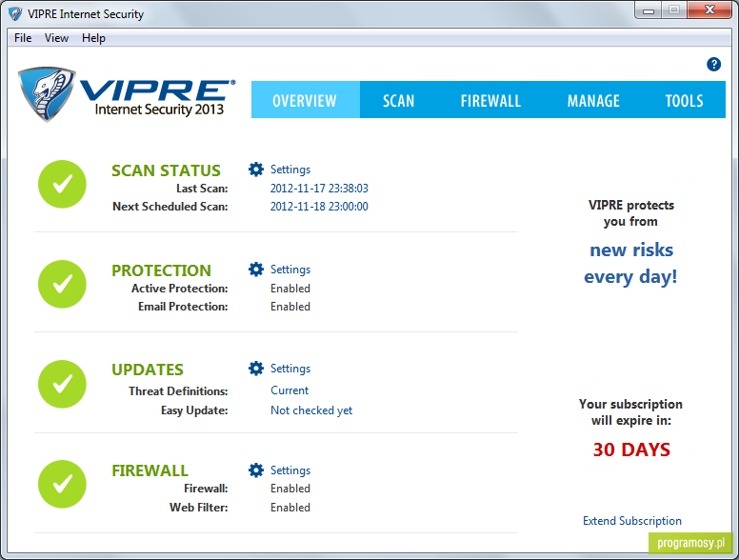This screenshot has width=739, height=560.
Task: Open the Help menu
Action: (x=93, y=38)
